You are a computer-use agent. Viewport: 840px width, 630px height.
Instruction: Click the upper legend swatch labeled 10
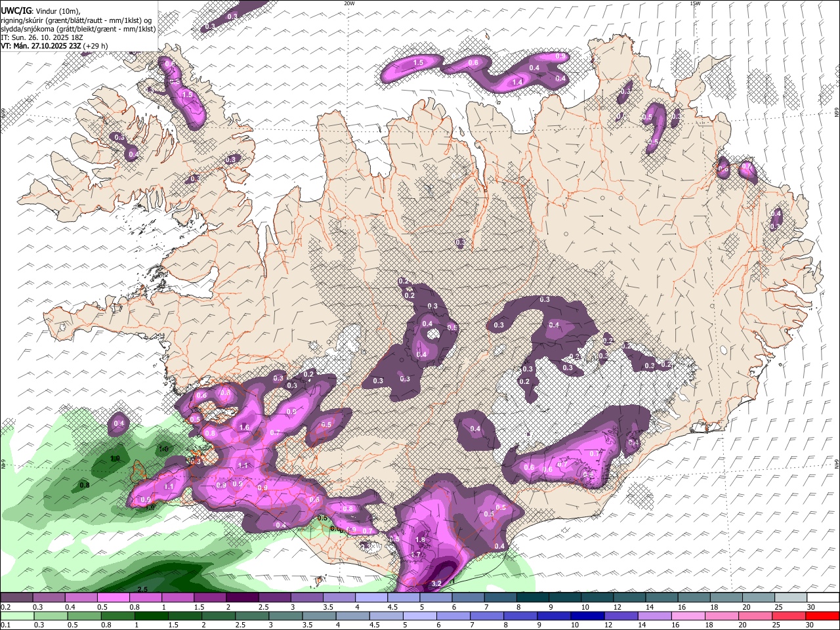(x=597, y=598)
